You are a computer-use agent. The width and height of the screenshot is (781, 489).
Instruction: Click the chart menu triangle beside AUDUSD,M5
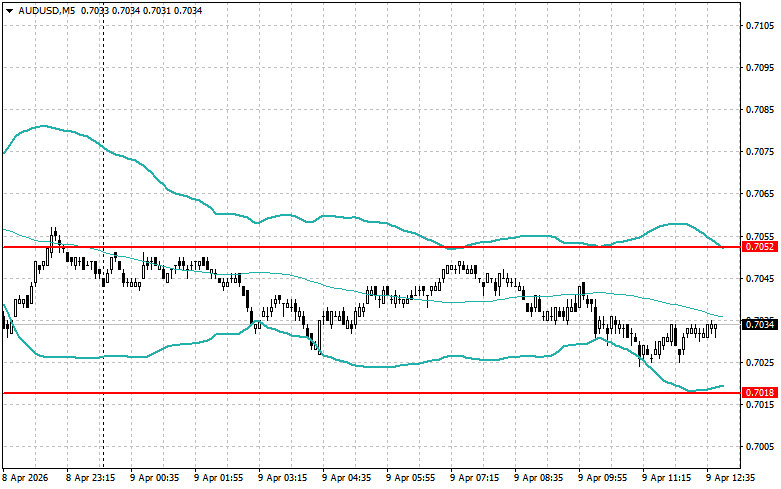pyautogui.click(x=9, y=11)
